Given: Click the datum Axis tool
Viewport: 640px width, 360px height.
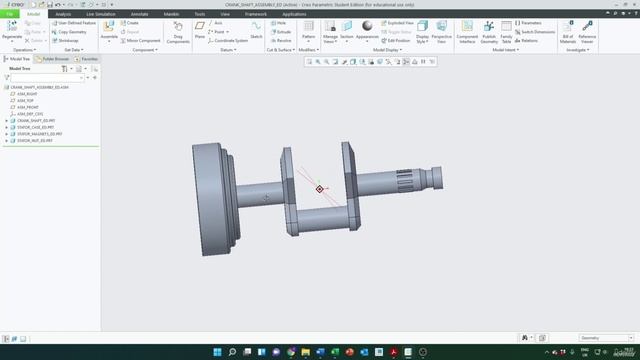Looking at the screenshot, I should point(215,23).
